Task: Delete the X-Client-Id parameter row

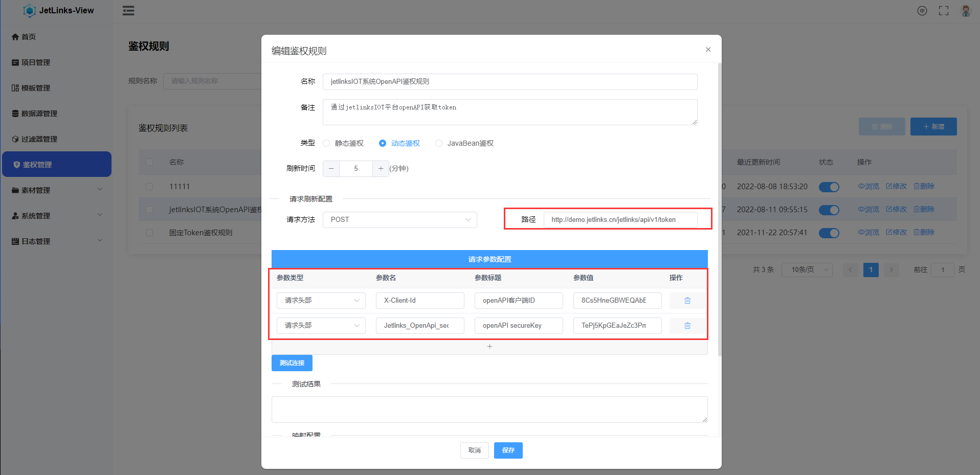Action: [687, 301]
